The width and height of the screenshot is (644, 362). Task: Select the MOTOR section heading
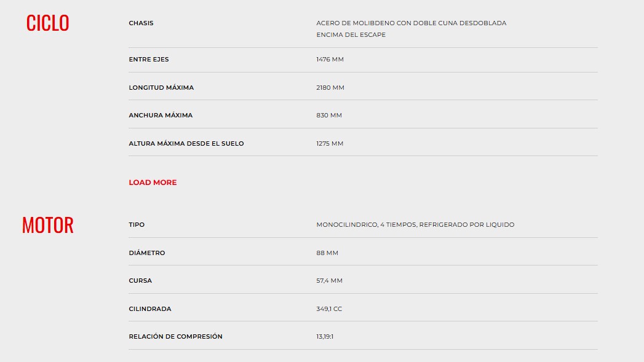pos(47,225)
